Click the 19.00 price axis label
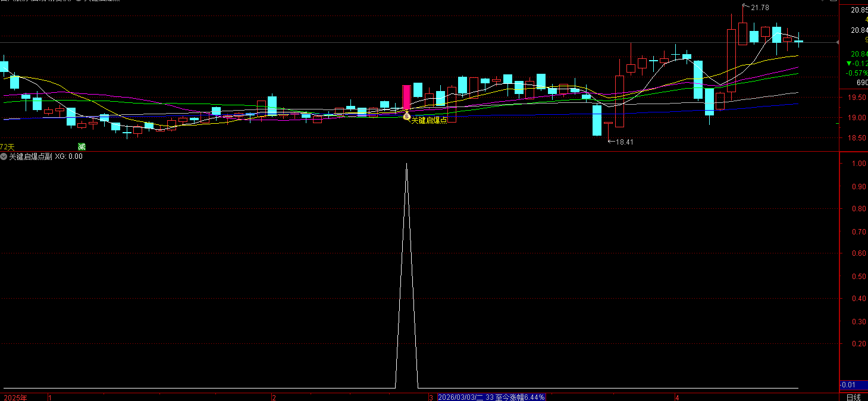 858,118
